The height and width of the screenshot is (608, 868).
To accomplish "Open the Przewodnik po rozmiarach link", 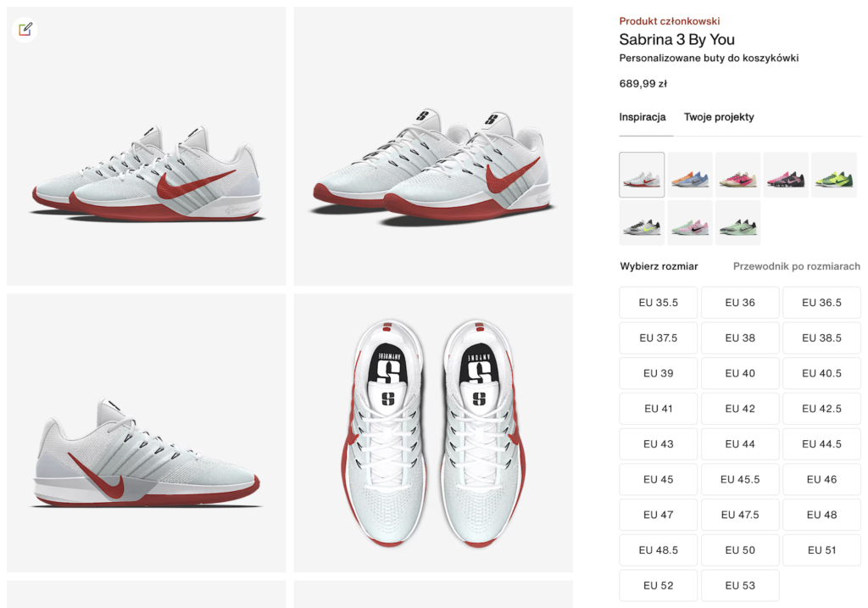I will coord(797,266).
